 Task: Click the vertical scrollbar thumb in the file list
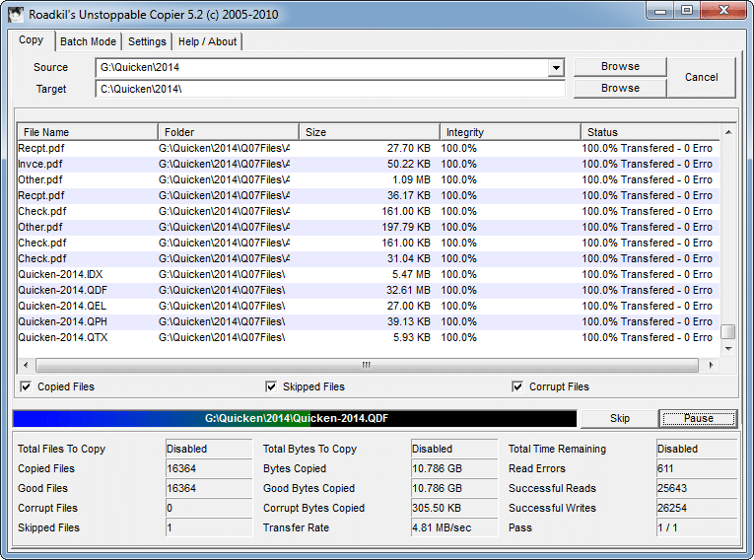(x=728, y=331)
